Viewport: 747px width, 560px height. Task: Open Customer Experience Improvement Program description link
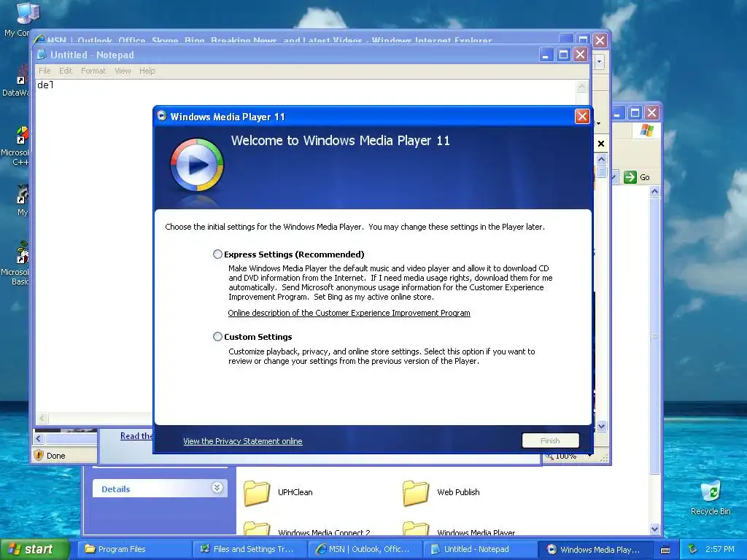click(x=349, y=313)
